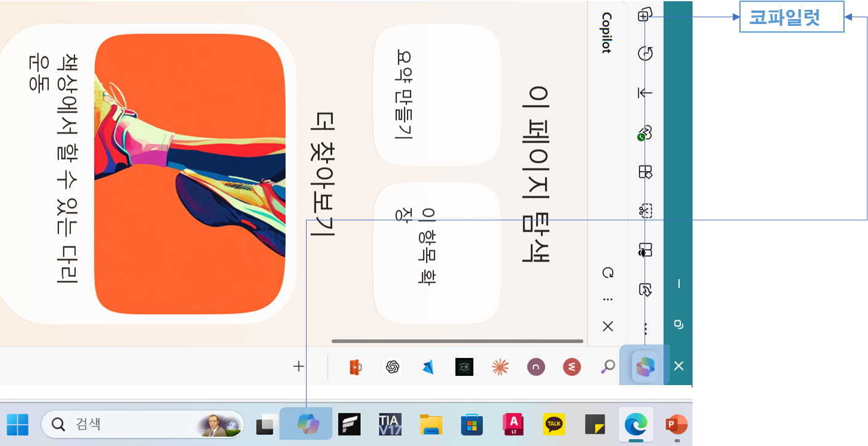Open the running shoe image card

(x=190, y=174)
